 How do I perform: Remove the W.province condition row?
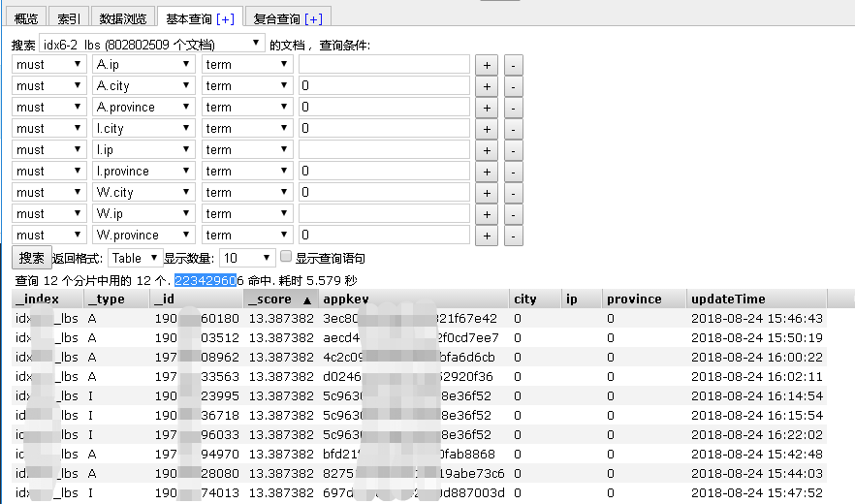[513, 236]
